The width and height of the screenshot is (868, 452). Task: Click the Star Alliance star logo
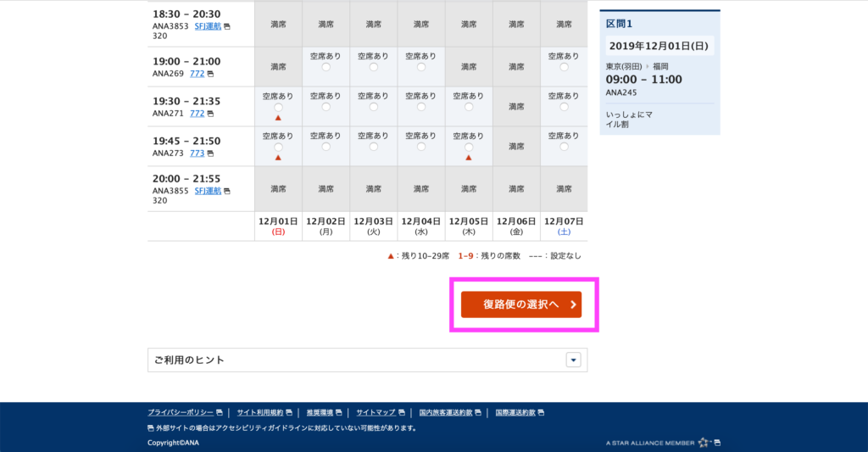[704, 442]
